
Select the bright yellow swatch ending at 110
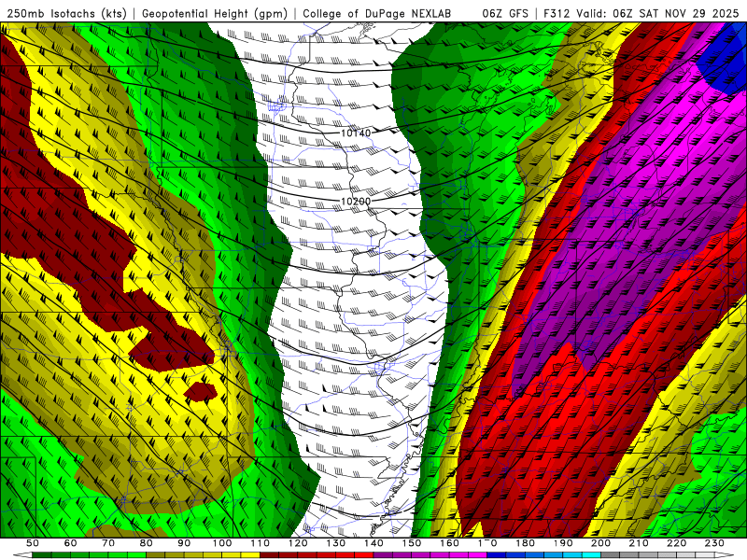pyautogui.click(x=250, y=554)
